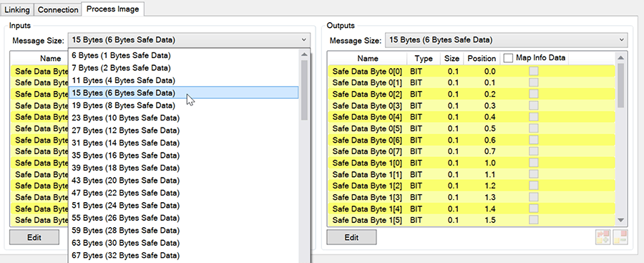
Task: Enable the Map Info Data header checkbox
Action: (x=509, y=59)
